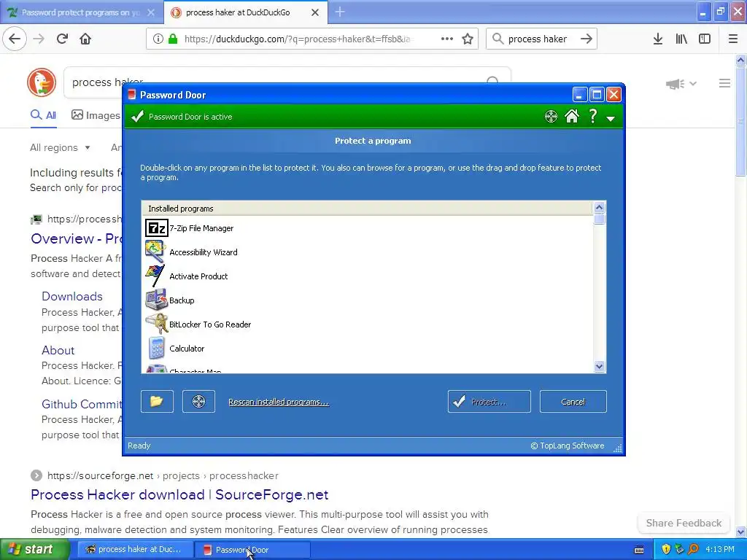This screenshot has width=747, height=560.
Task: Close the process haker at DuckDuckGo tab
Action: (315, 12)
